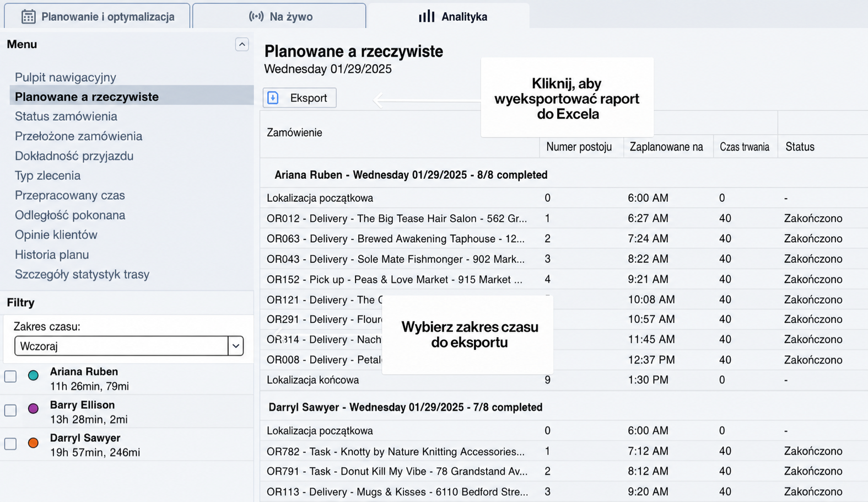
Task: Click the Status column header
Action: point(800,147)
